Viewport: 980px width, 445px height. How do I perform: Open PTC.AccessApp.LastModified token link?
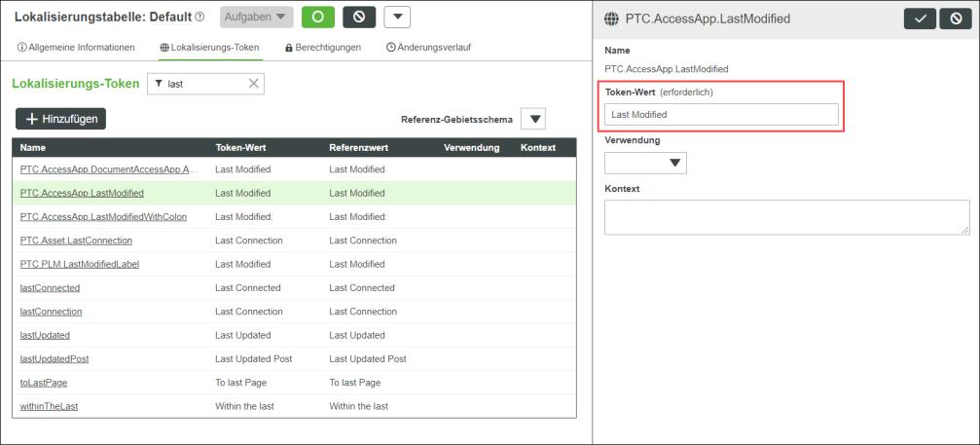[x=82, y=193]
